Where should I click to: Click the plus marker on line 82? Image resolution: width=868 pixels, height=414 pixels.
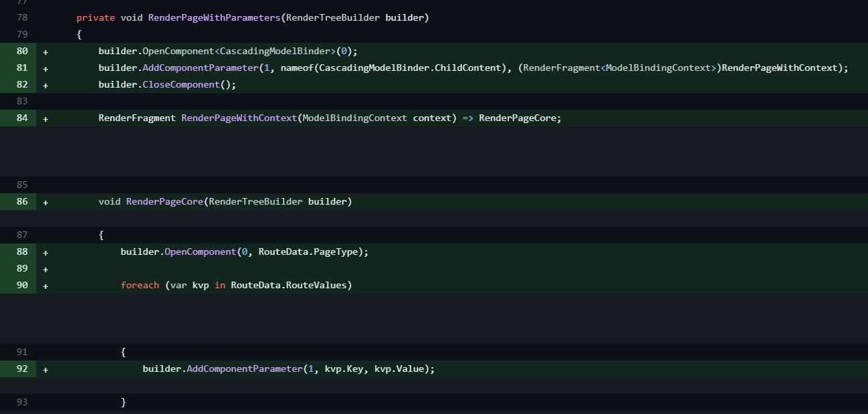(x=45, y=85)
